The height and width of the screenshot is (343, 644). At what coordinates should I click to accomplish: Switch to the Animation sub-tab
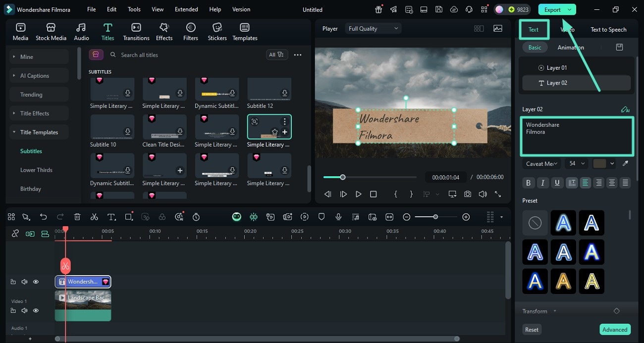tap(571, 48)
